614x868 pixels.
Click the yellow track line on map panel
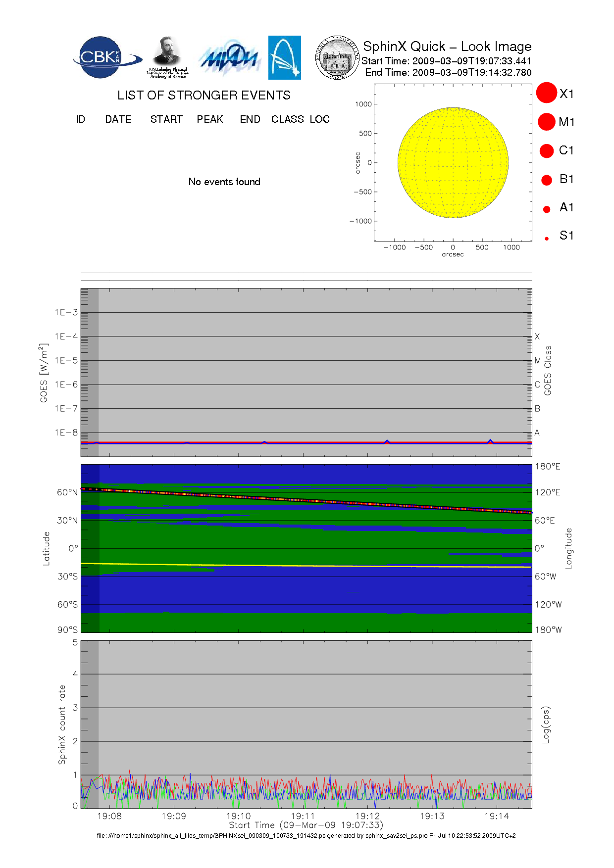coord(307,565)
